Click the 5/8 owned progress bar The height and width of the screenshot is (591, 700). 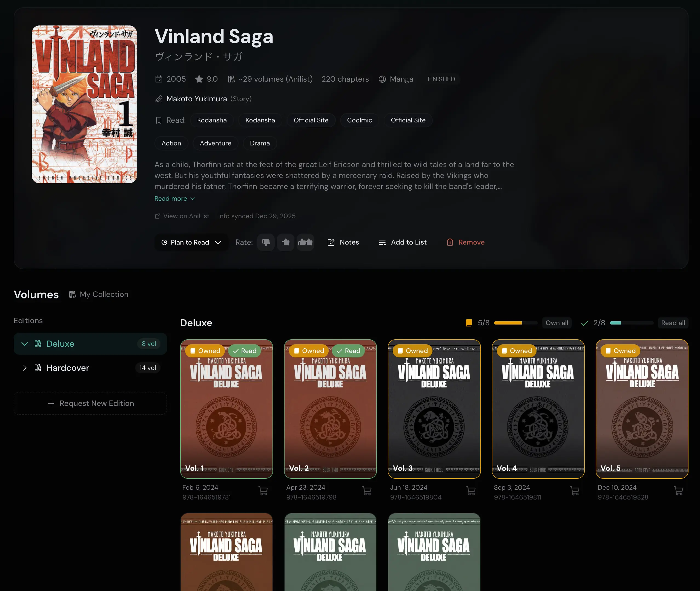pos(516,323)
